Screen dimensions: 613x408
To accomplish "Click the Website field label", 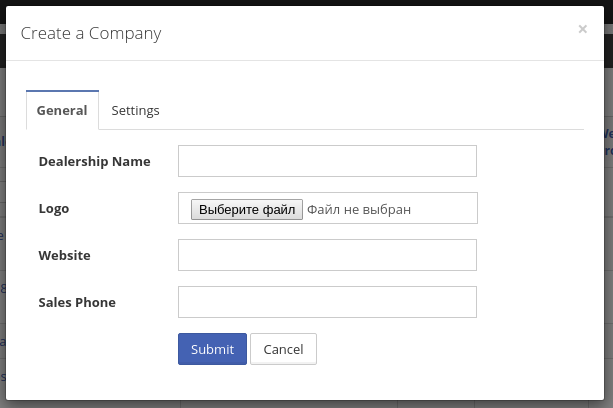I will click(x=64, y=255).
